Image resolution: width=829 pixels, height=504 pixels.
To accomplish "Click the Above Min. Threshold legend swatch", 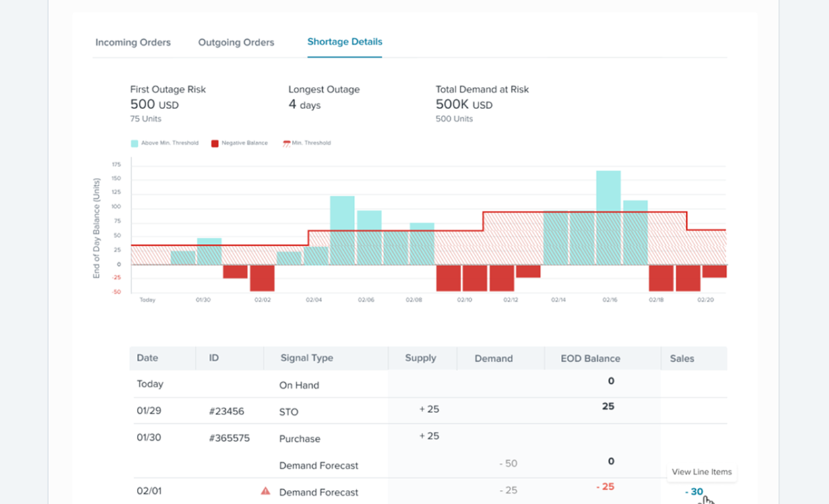I will point(134,144).
